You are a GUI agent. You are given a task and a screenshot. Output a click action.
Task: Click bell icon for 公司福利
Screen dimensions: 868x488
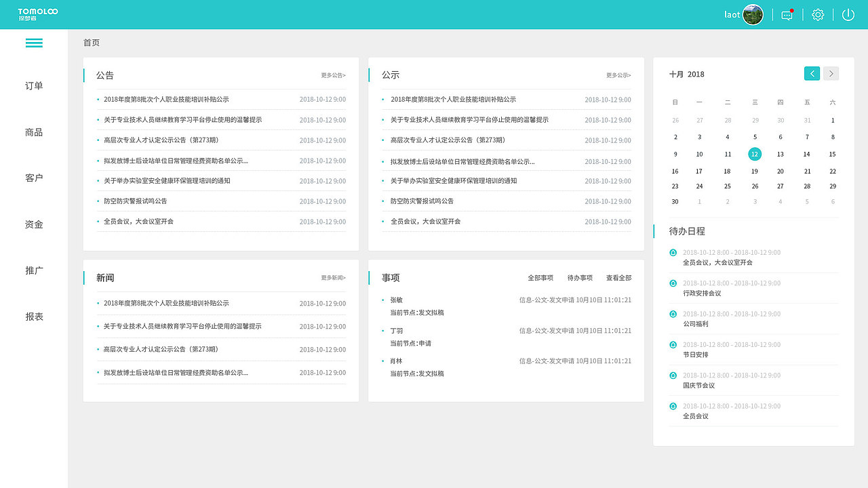click(x=673, y=314)
